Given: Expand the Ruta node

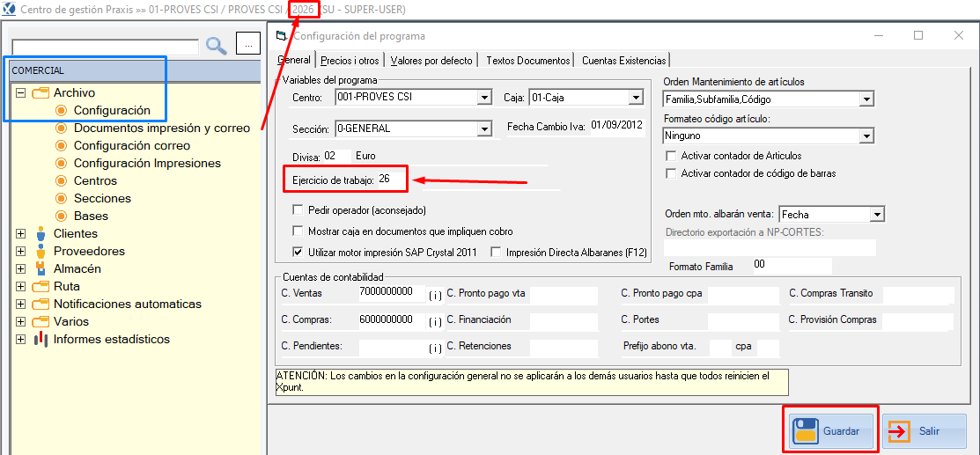Looking at the screenshot, I should click(20, 286).
